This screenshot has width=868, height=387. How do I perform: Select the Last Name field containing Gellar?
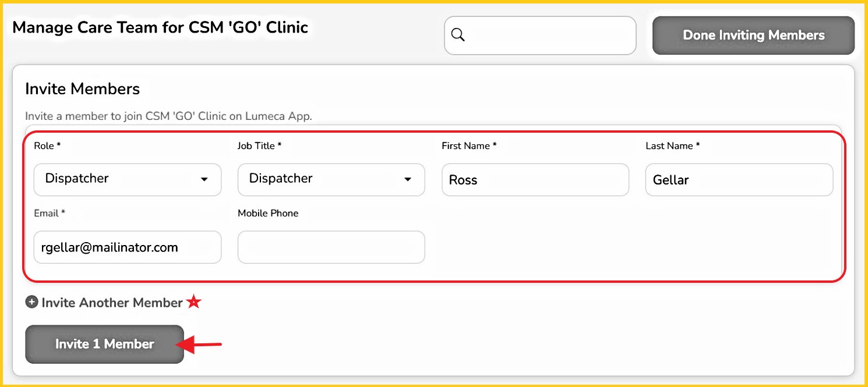(x=739, y=180)
